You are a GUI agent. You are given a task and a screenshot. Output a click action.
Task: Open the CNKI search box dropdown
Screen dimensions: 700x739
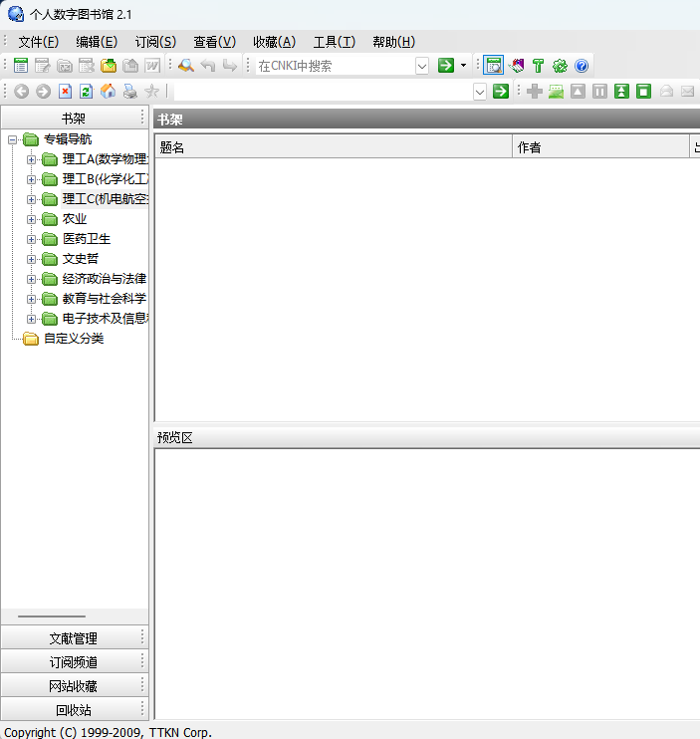pos(421,66)
